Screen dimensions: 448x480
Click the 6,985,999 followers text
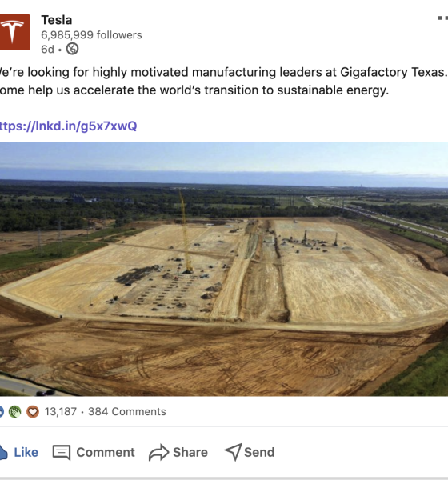tap(91, 35)
